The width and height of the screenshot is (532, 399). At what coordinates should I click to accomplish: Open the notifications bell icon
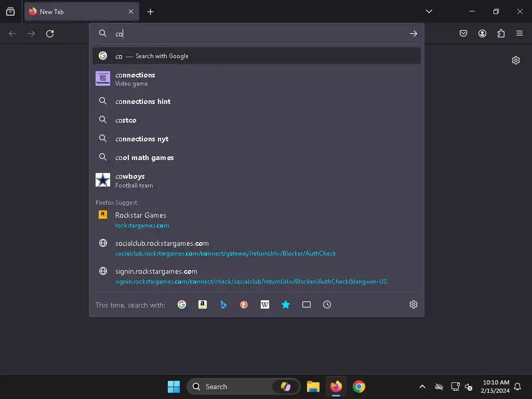tap(517, 387)
